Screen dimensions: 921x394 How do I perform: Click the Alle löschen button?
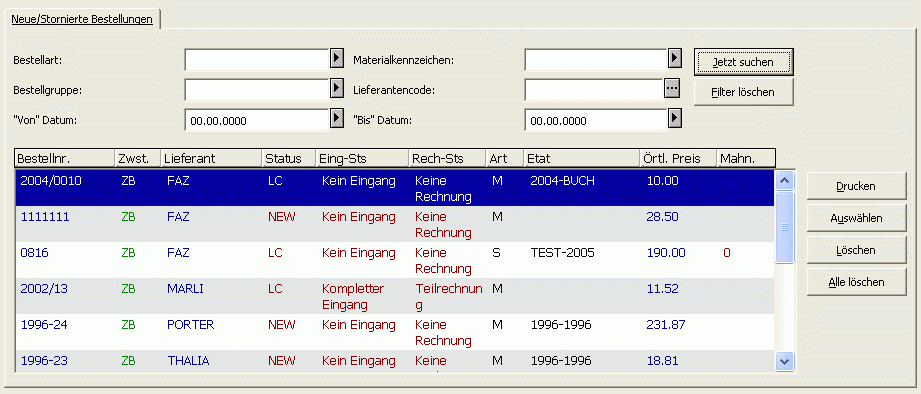tap(856, 282)
